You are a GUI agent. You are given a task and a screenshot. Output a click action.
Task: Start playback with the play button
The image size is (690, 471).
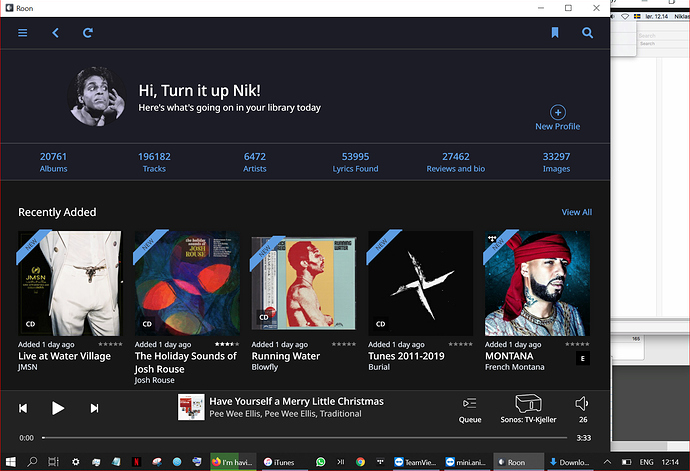click(x=58, y=408)
